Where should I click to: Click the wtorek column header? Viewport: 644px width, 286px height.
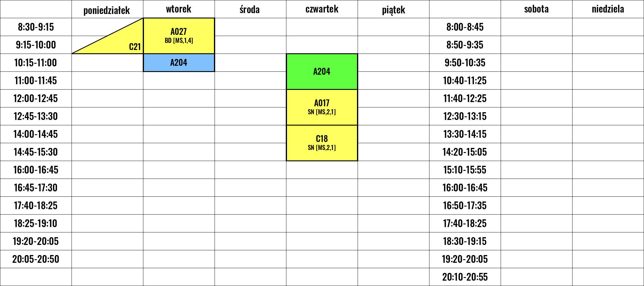click(x=179, y=9)
